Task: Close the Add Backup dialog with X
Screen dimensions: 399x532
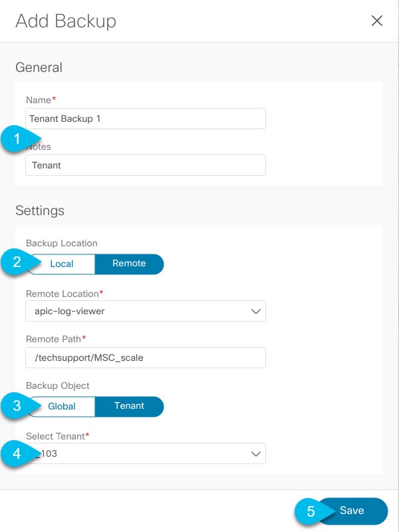Action: click(x=377, y=21)
